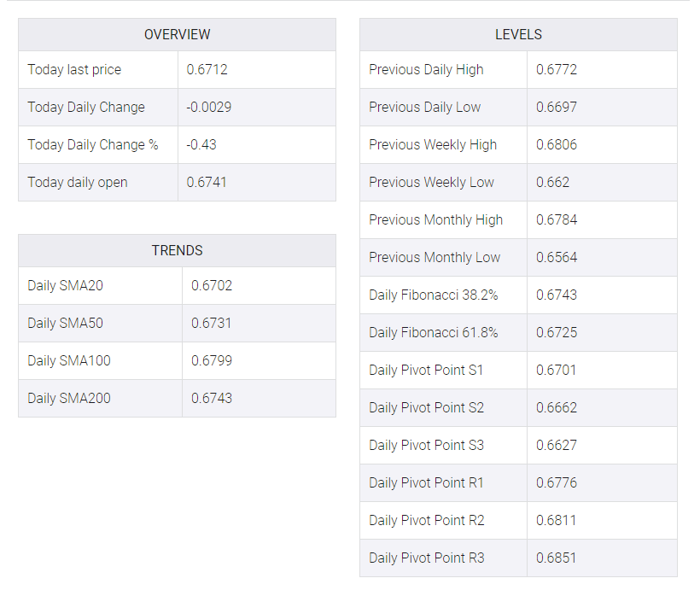Click the Daily Pivot Point S1 label
This screenshot has height=590, width=700.
[426, 370]
